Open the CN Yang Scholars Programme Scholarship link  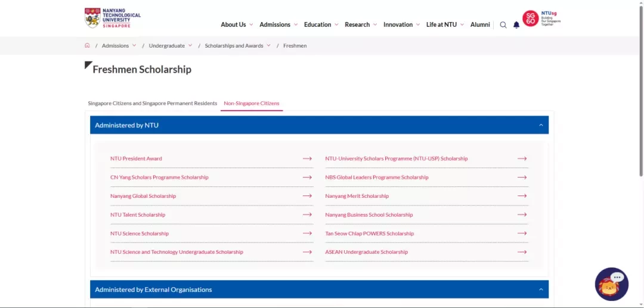(x=159, y=177)
